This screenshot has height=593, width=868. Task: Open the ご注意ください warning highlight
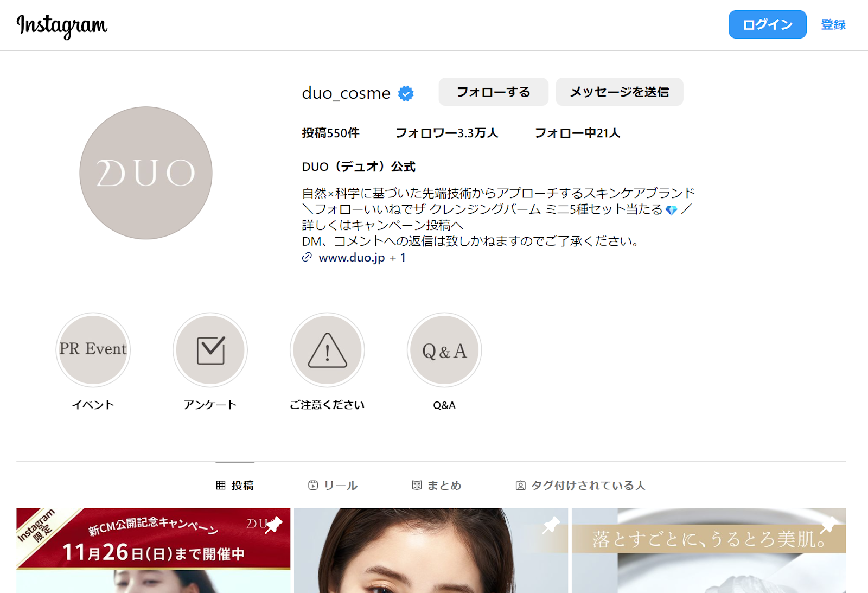[327, 350]
